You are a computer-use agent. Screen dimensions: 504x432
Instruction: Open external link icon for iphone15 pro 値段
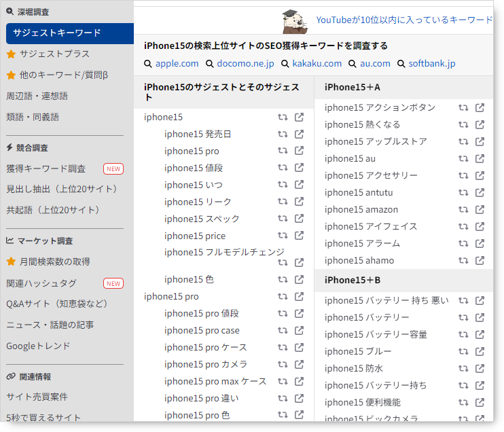coord(299,313)
